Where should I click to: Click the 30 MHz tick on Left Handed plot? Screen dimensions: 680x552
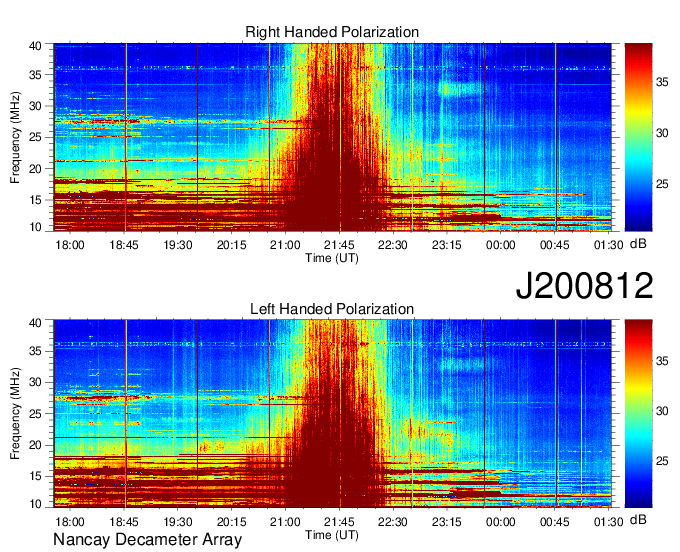click(x=35, y=382)
